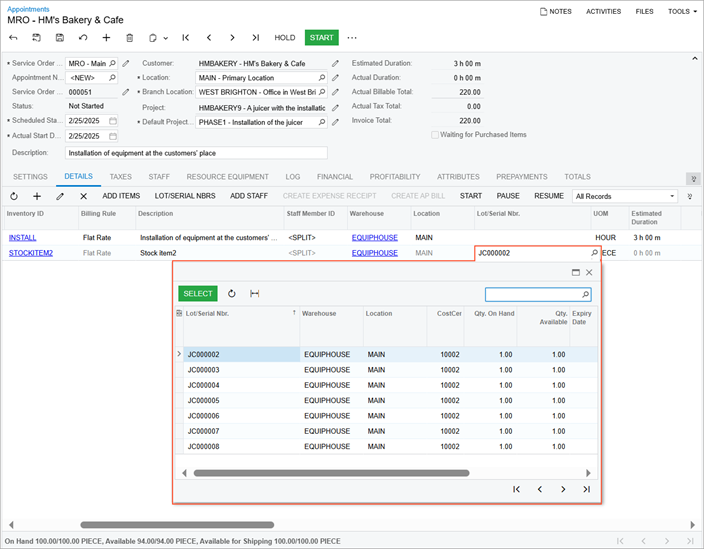Switch to the STAFF tab
Image resolution: width=704 pixels, height=549 pixels.
click(x=159, y=177)
